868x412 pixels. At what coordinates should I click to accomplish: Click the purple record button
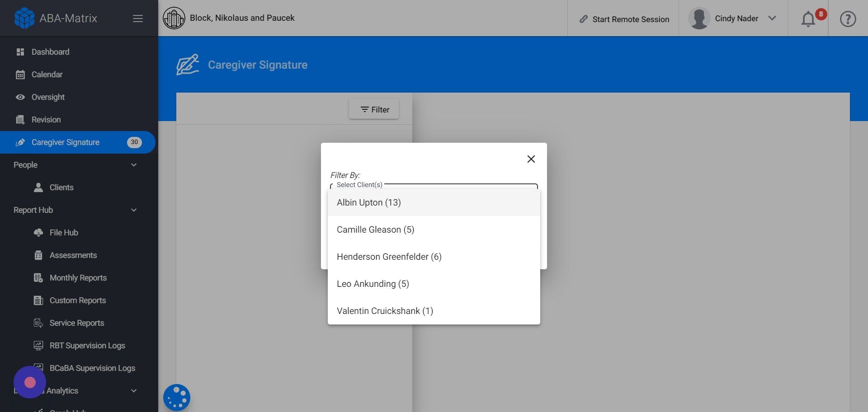pos(30,382)
